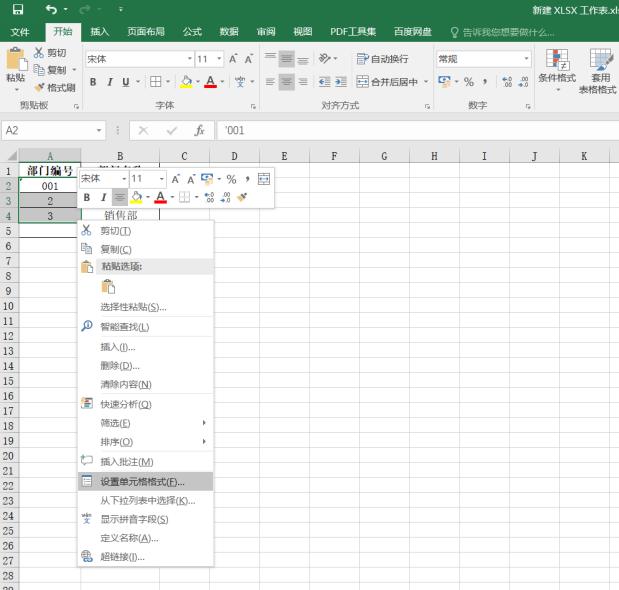Click the ribbon orientation text angle icon
The image size is (619, 590).
pyautogui.click(x=325, y=58)
